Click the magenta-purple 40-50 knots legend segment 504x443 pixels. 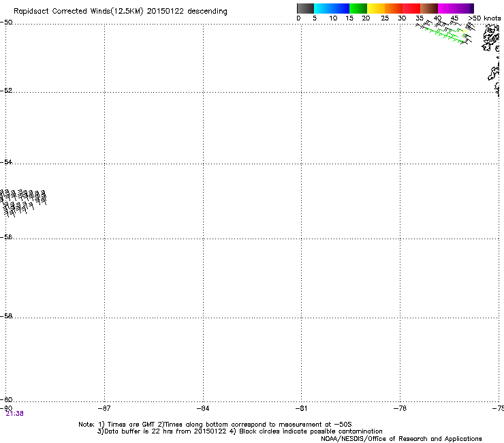point(456,8)
